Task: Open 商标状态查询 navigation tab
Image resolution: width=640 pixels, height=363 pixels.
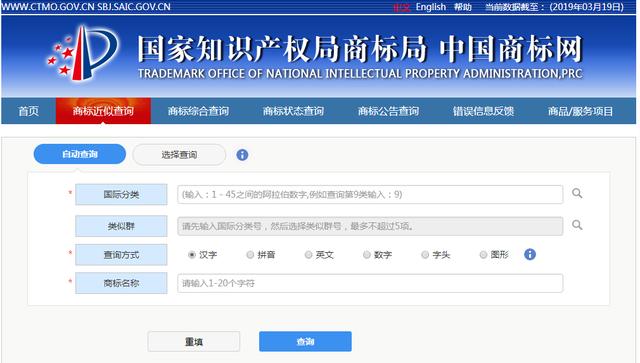Action: click(x=293, y=111)
